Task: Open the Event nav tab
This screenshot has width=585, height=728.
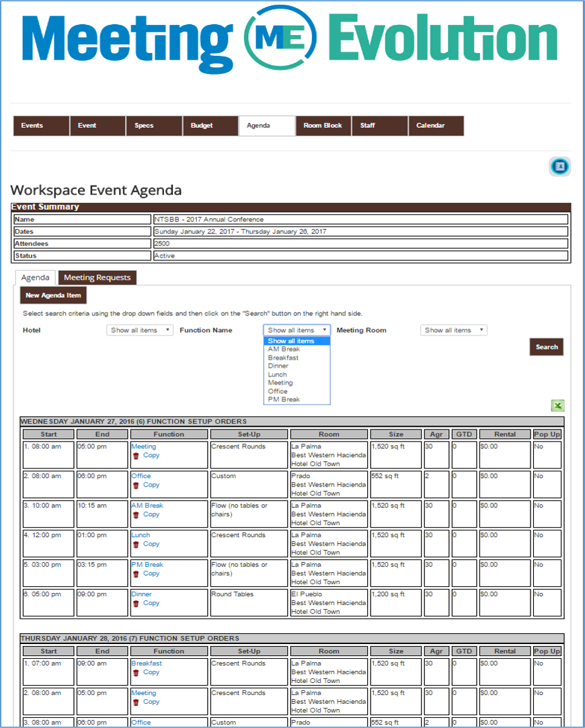Action: tap(98, 126)
